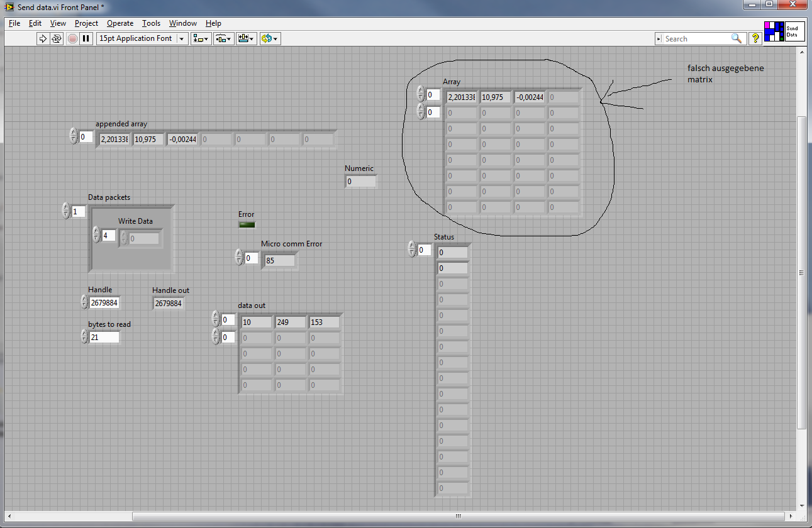This screenshot has width=812, height=528.
Task: Click the connector pane pattern icon
Action: pyautogui.click(x=774, y=31)
